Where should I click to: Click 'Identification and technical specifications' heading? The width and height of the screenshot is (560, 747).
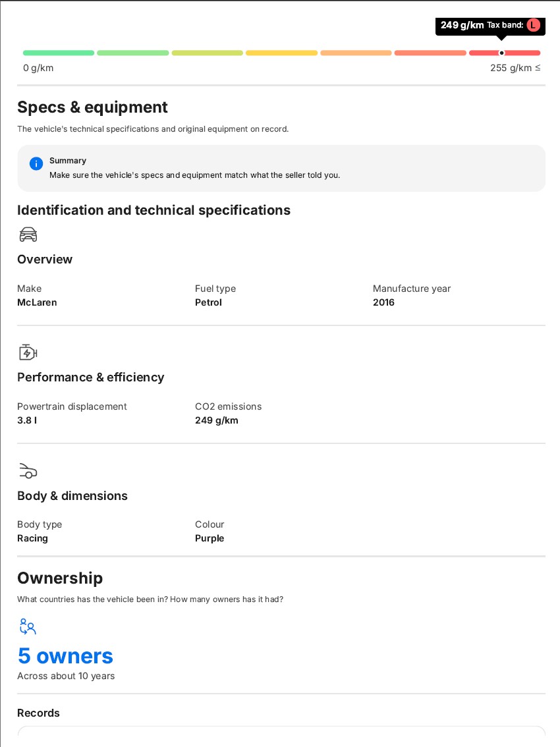click(x=154, y=210)
